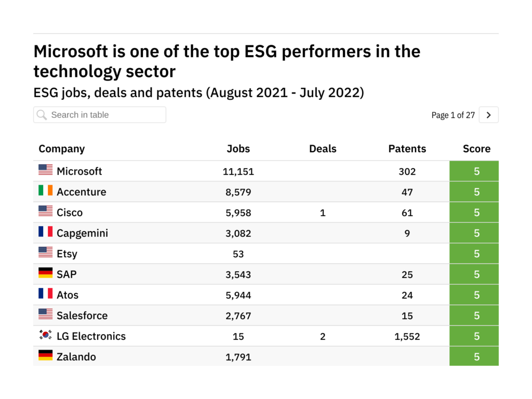Image resolution: width=532 pixels, height=399 pixels.
Task: Click the search magnifier icon
Action: coord(42,115)
